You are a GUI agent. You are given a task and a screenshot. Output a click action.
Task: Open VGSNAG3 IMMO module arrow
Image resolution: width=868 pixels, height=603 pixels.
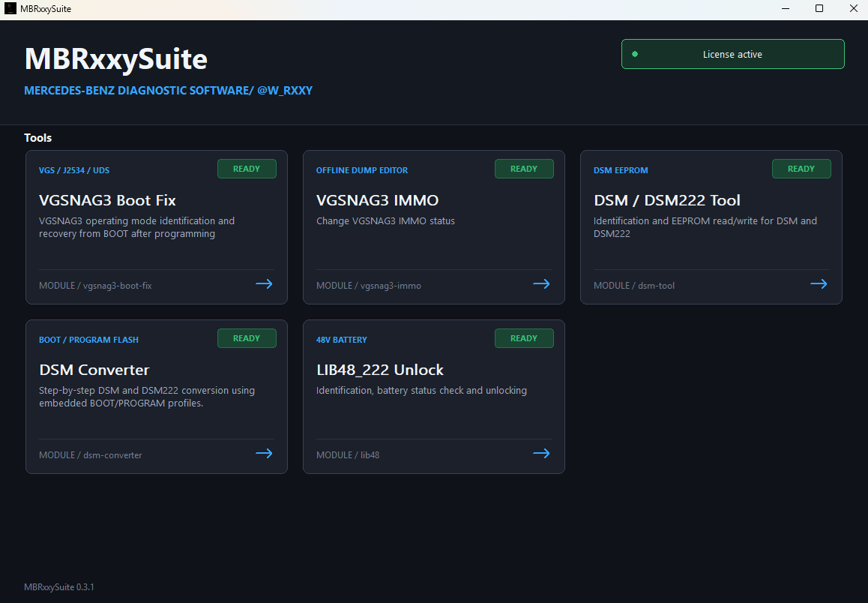(541, 284)
